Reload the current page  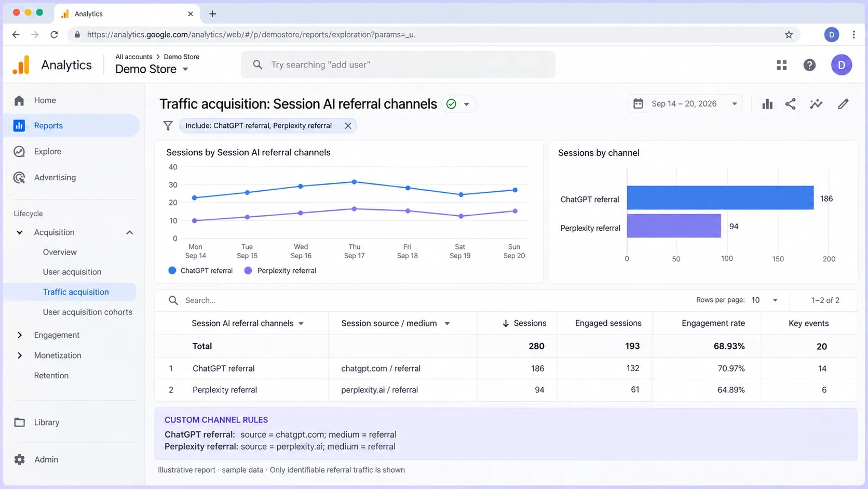(x=54, y=35)
